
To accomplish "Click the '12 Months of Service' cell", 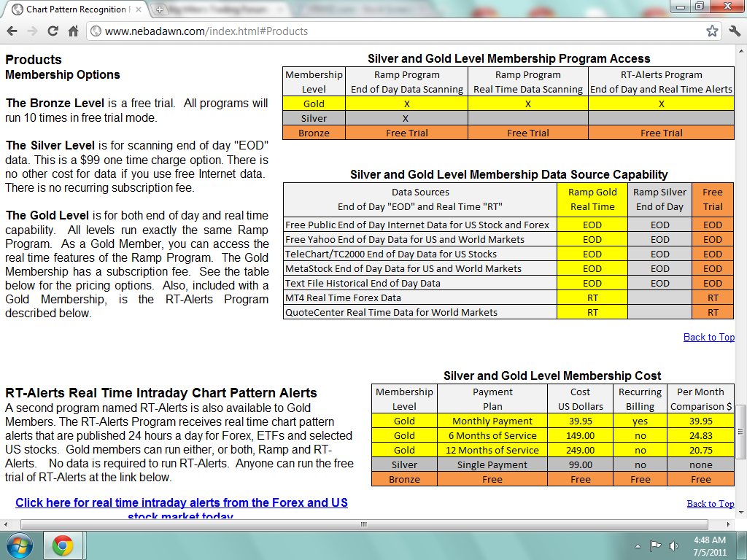I will tap(492, 450).
